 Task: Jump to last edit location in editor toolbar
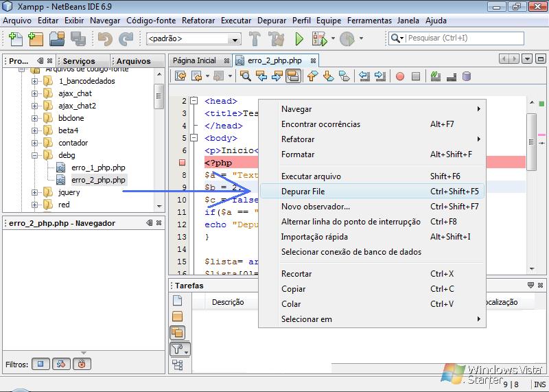(x=180, y=76)
